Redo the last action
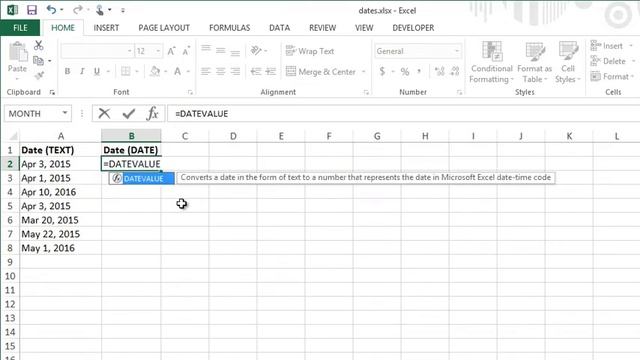The height and width of the screenshot is (360, 640). (78, 10)
